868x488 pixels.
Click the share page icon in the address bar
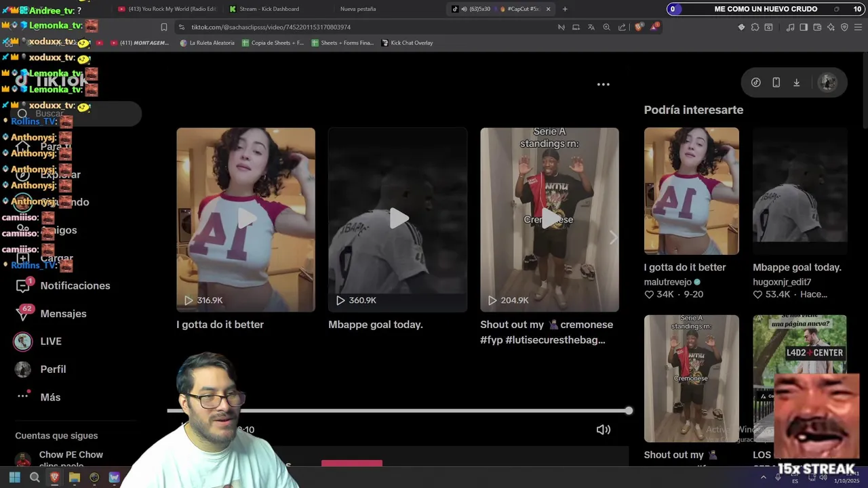622,27
